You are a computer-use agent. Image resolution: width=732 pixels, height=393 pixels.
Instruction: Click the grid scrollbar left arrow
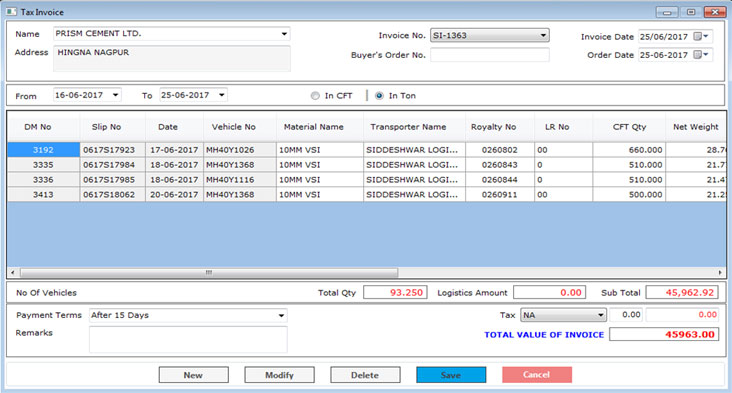13,272
